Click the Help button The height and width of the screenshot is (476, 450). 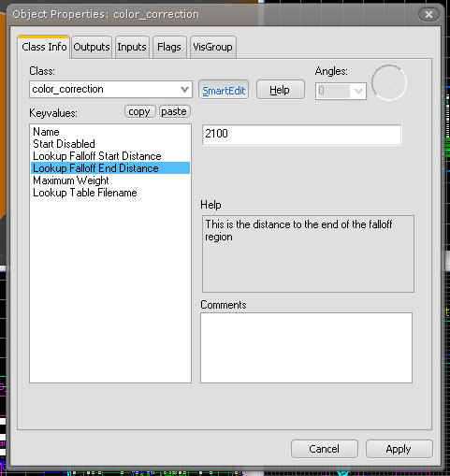(x=280, y=91)
